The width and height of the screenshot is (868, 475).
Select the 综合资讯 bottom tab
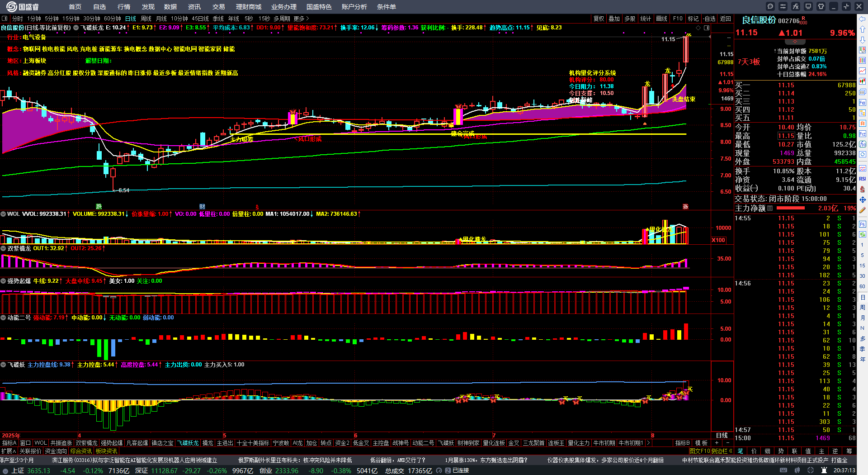coord(81,451)
